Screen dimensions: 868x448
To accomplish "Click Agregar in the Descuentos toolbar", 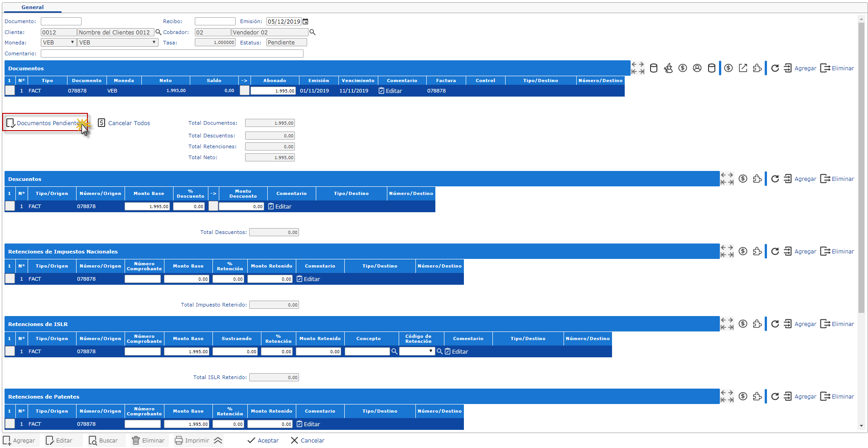I will pos(800,179).
